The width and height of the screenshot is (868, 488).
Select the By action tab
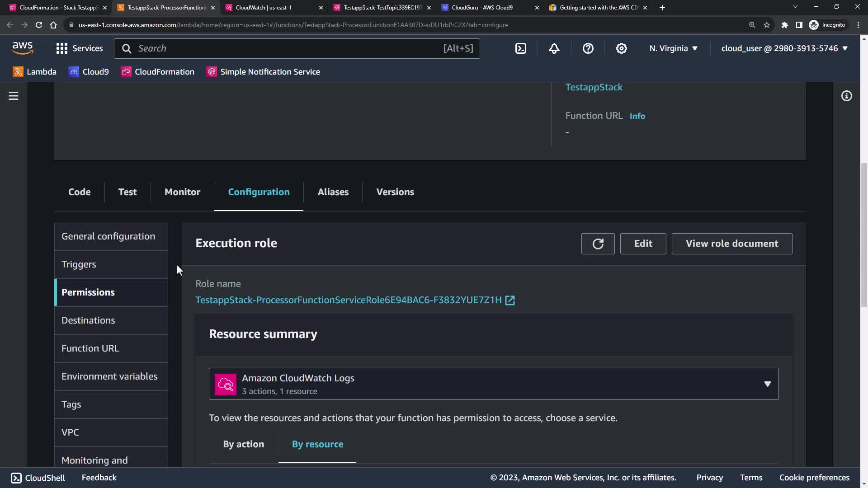coord(243,444)
